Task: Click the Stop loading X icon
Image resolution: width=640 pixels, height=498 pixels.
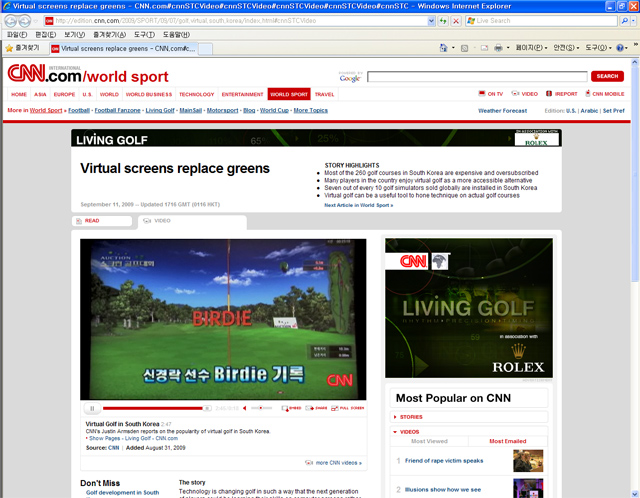Action: click(x=455, y=20)
